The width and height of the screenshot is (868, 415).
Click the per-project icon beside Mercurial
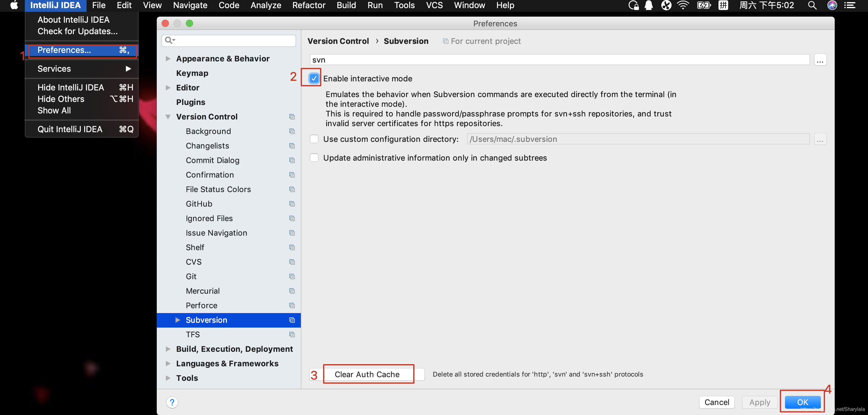pyautogui.click(x=292, y=290)
